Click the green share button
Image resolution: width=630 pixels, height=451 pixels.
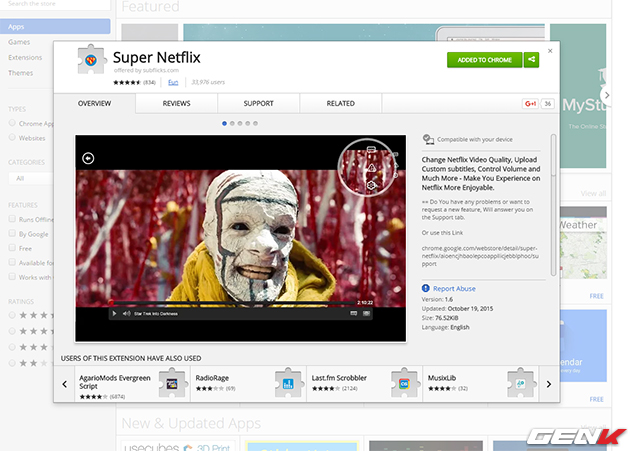pos(532,59)
